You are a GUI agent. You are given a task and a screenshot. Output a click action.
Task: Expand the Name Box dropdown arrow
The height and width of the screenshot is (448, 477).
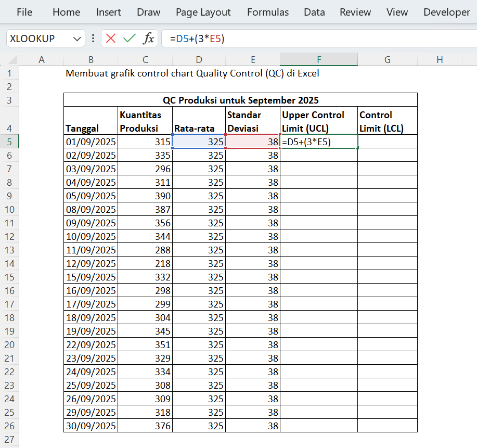click(x=78, y=39)
